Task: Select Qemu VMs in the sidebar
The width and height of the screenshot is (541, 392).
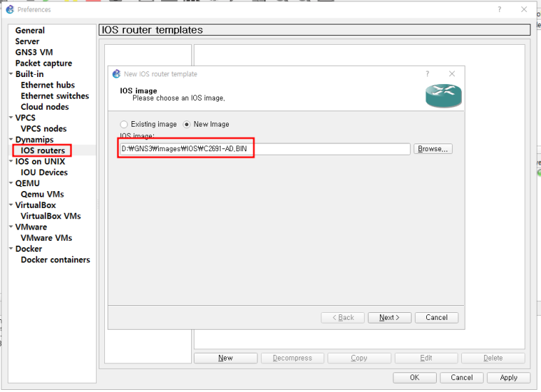Action: [x=43, y=195]
